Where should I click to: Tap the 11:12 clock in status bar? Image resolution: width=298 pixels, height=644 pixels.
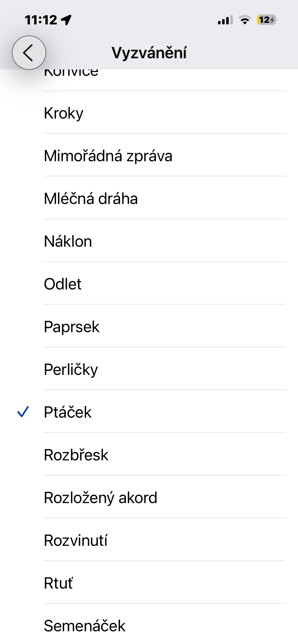[41, 20]
